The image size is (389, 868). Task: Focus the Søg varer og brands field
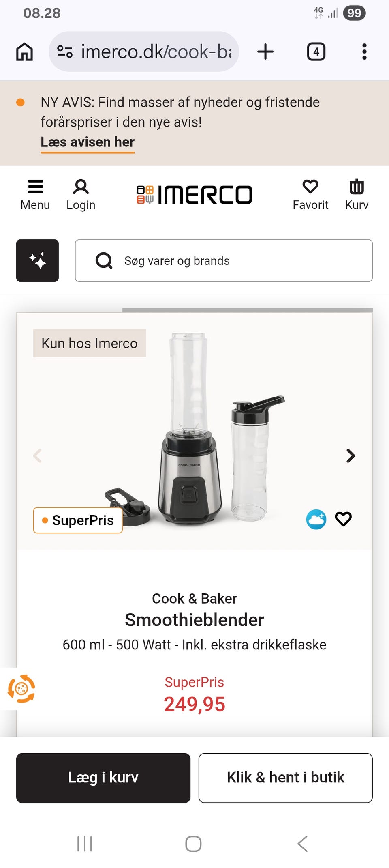pos(224,260)
